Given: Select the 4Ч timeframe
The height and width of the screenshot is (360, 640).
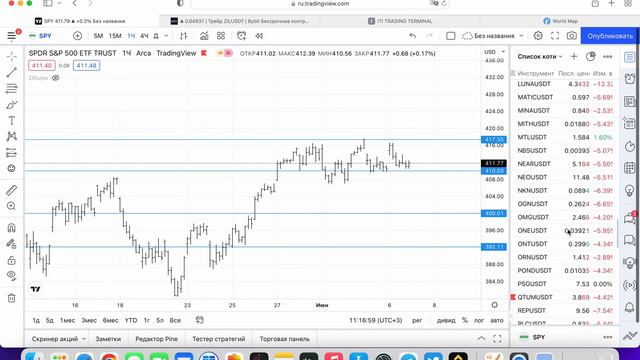Looking at the screenshot, I should (x=144, y=36).
